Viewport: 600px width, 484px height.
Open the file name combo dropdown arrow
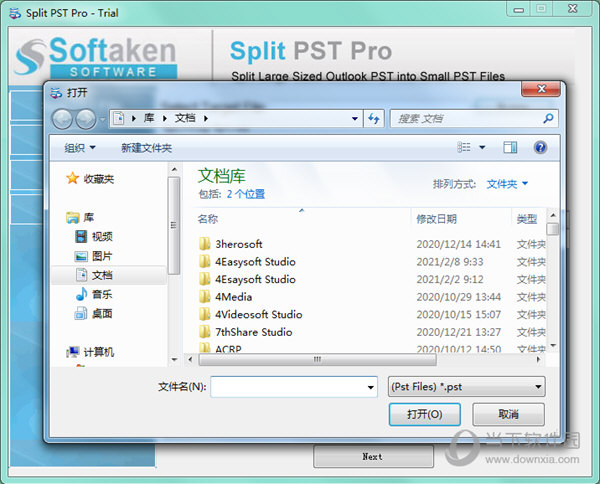tap(370, 387)
